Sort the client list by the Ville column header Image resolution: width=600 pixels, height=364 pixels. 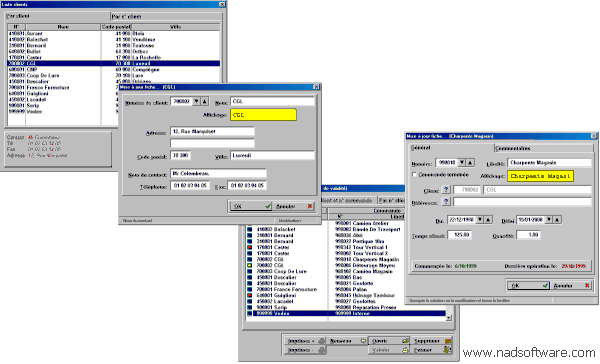point(176,27)
